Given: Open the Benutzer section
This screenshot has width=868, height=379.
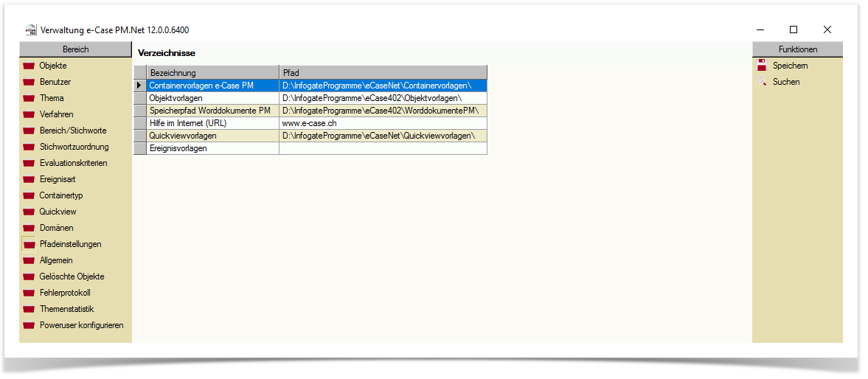Looking at the screenshot, I should (55, 82).
